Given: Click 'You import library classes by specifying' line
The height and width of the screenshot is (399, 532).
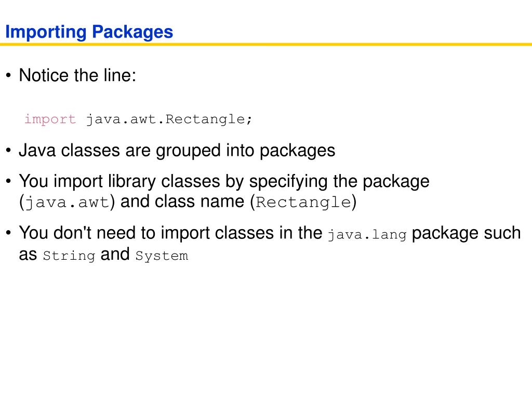Looking at the screenshot, I should (224, 181).
